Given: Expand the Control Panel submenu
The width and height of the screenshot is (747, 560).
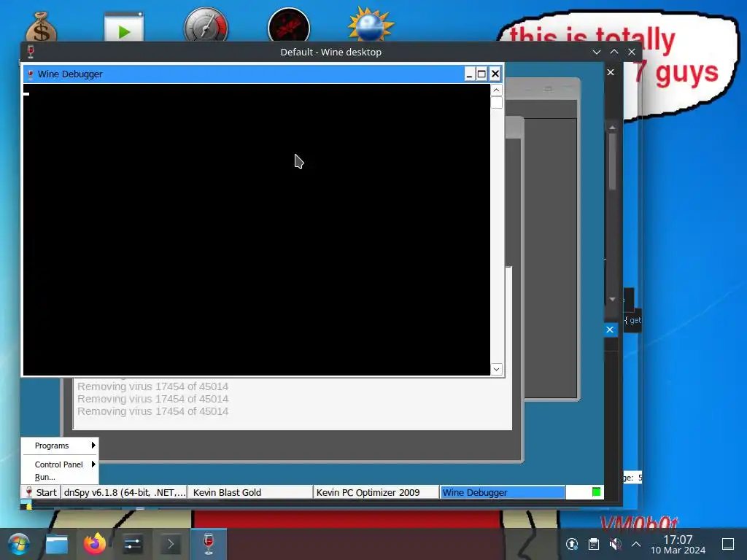Looking at the screenshot, I should pos(61,464).
